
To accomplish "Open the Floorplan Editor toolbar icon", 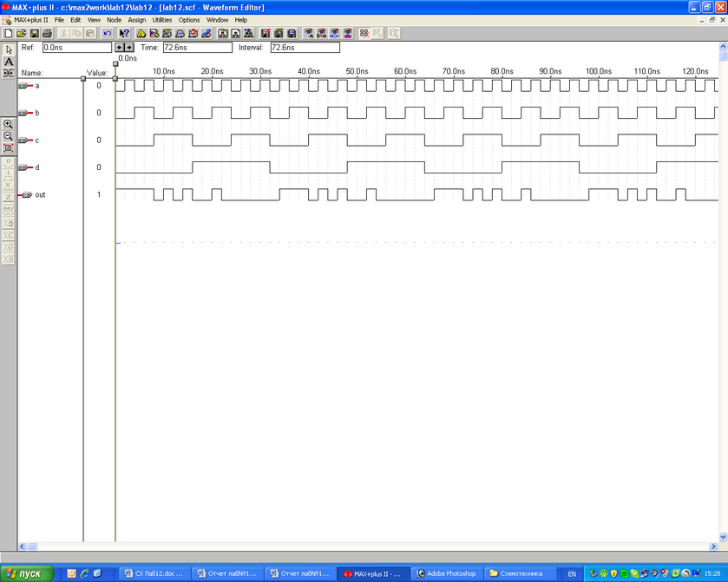I will click(154, 34).
